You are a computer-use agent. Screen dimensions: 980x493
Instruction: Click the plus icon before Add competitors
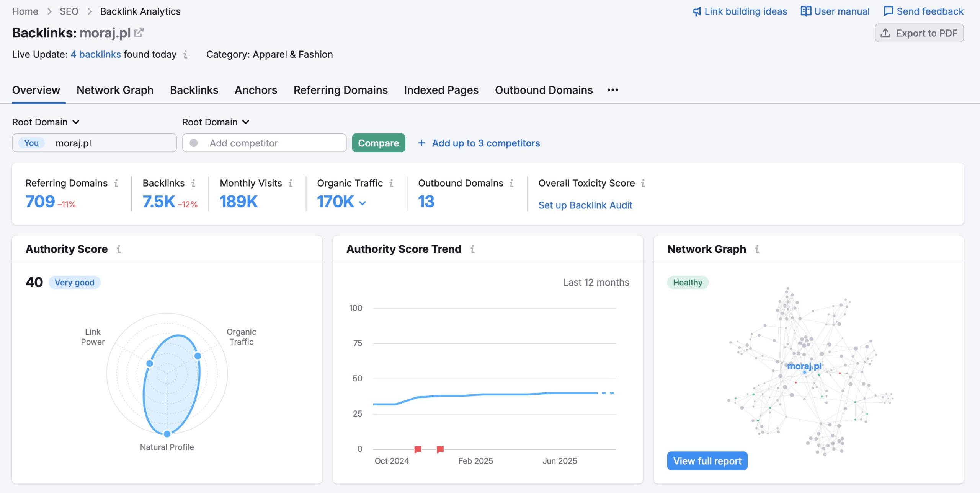pyautogui.click(x=421, y=143)
